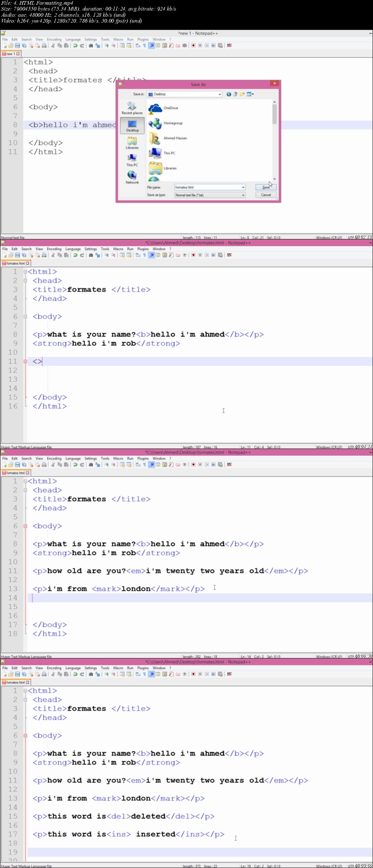The image size is (373, 868).
Task: Click Save All icon in '*new 1' window toolbar
Action: 24,46
